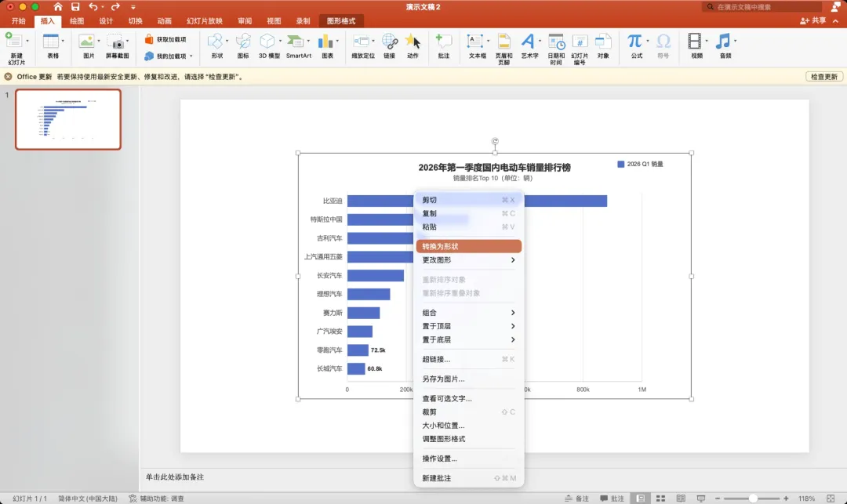Click the zoom slider handle

pos(752,499)
